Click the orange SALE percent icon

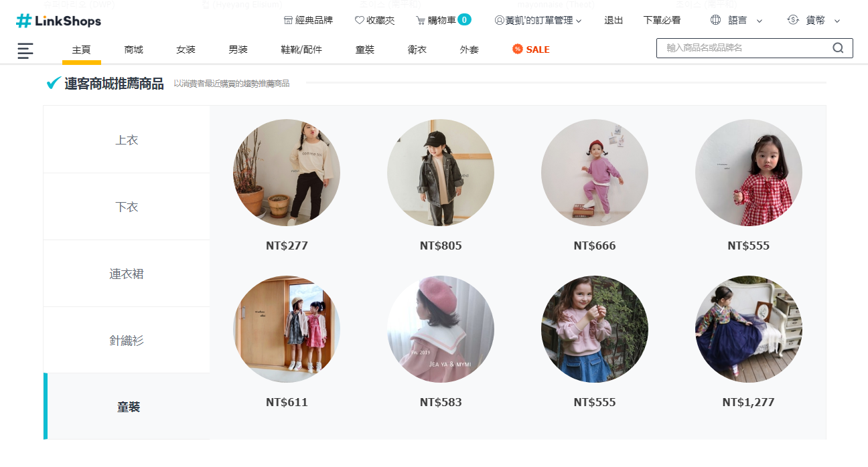pyautogui.click(x=518, y=49)
